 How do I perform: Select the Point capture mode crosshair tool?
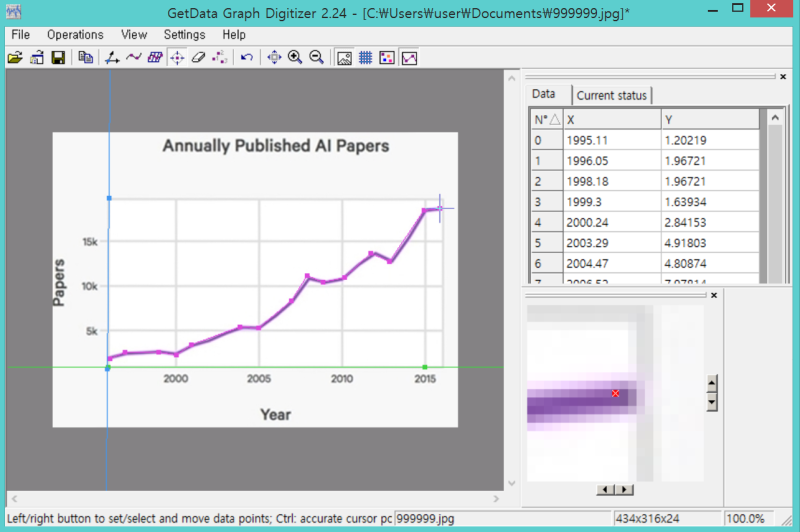coord(177,58)
